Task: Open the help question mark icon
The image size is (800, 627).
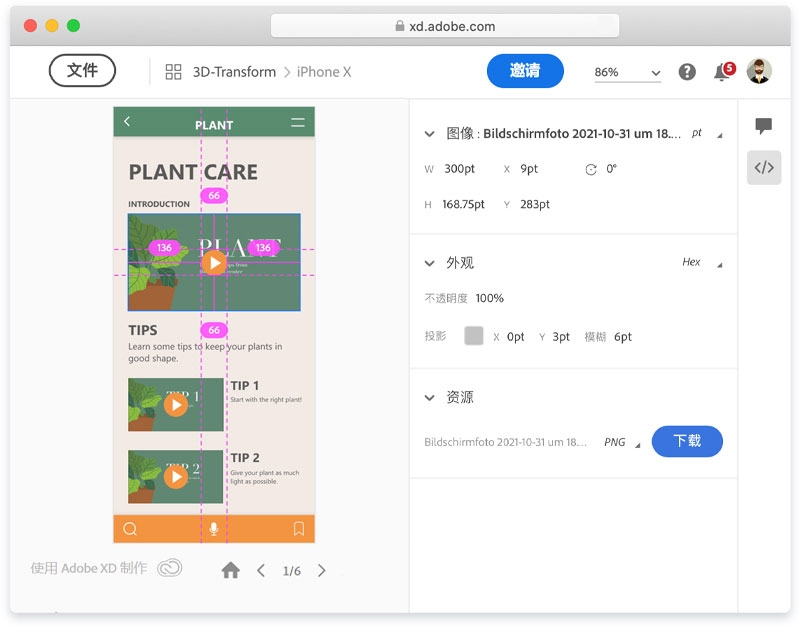Action: (x=687, y=72)
